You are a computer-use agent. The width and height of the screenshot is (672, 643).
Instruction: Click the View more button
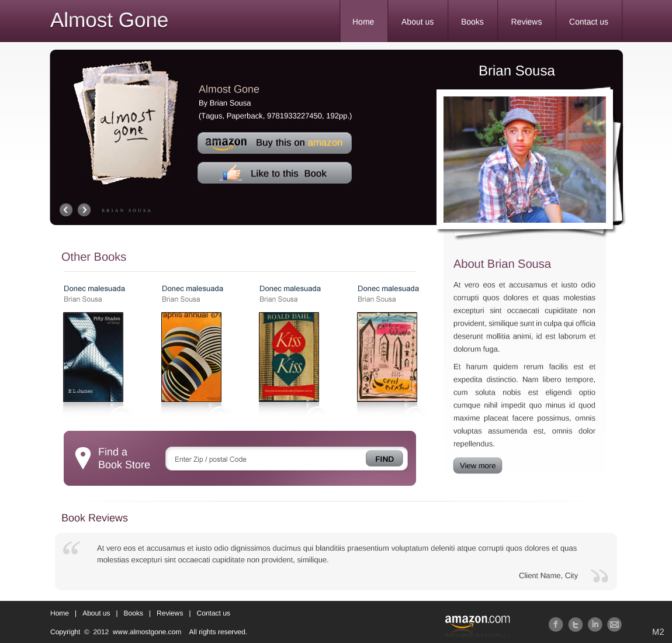pyautogui.click(x=477, y=465)
